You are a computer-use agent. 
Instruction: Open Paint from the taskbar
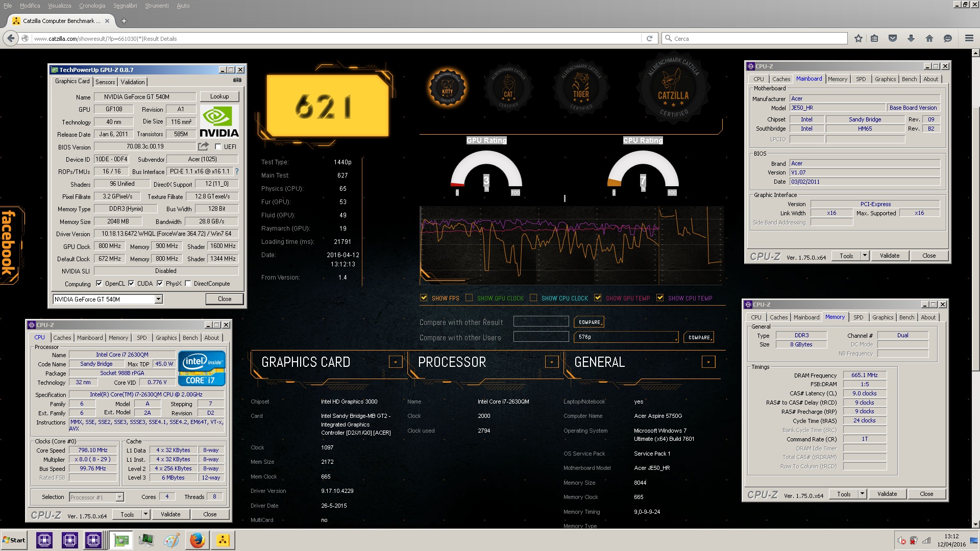click(x=172, y=540)
